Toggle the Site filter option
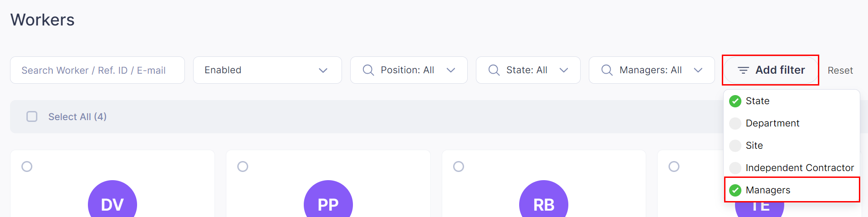 pos(791,146)
